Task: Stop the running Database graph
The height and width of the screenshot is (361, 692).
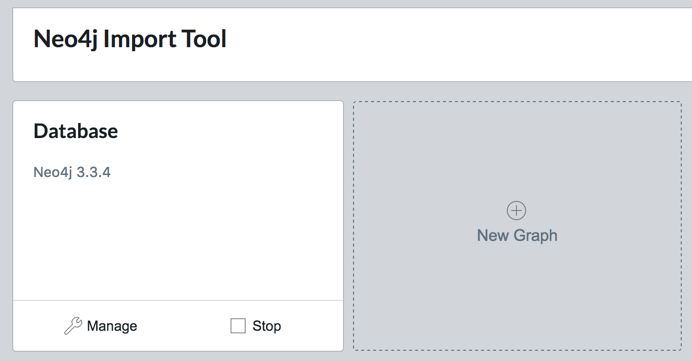Action: tap(256, 326)
